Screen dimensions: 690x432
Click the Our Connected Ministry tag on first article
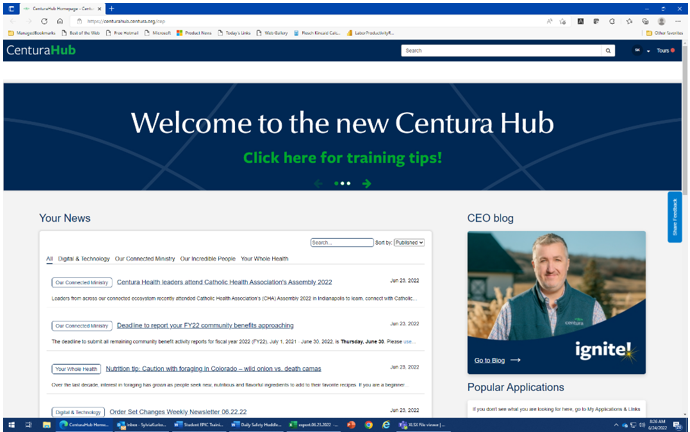pos(82,282)
